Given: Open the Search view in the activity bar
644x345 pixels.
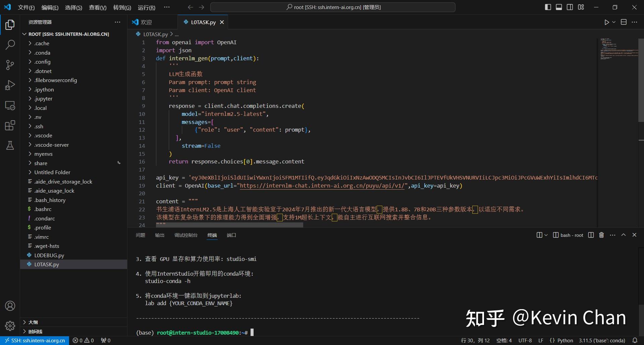Looking at the screenshot, I should pos(10,45).
